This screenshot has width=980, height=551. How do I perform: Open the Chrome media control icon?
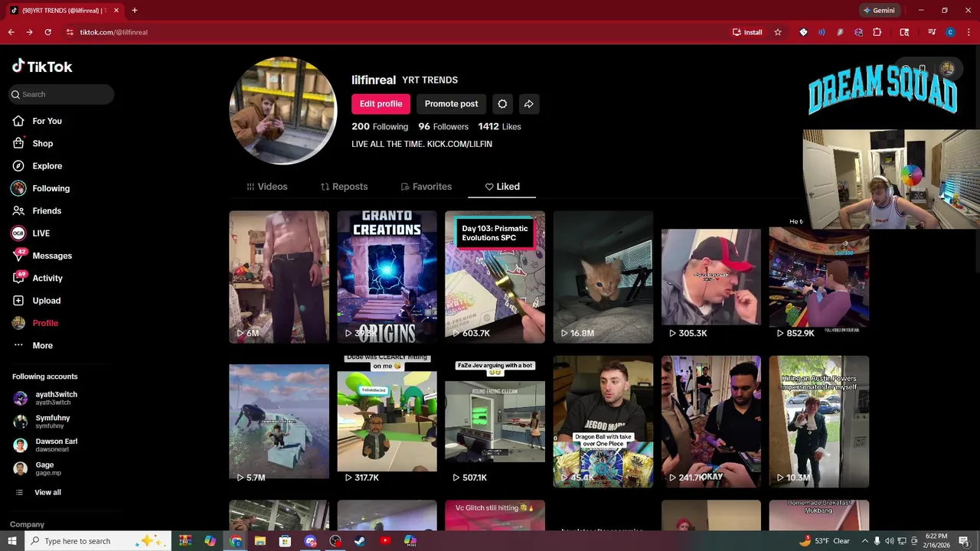click(x=932, y=32)
